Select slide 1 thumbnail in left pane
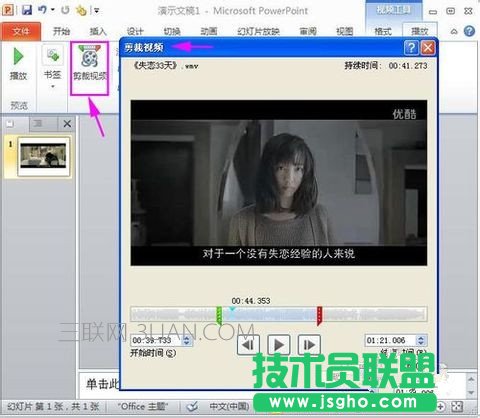480x418 pixels. [x=43, y=156]
